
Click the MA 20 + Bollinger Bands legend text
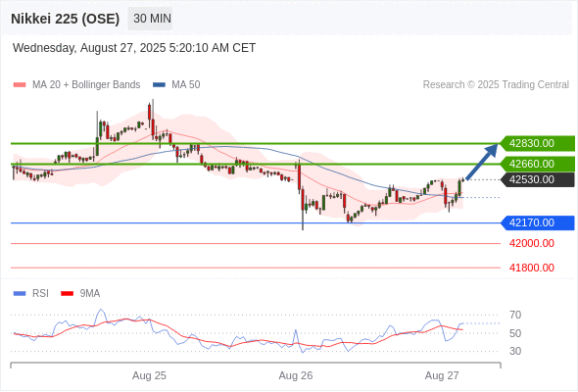[86, 85]
